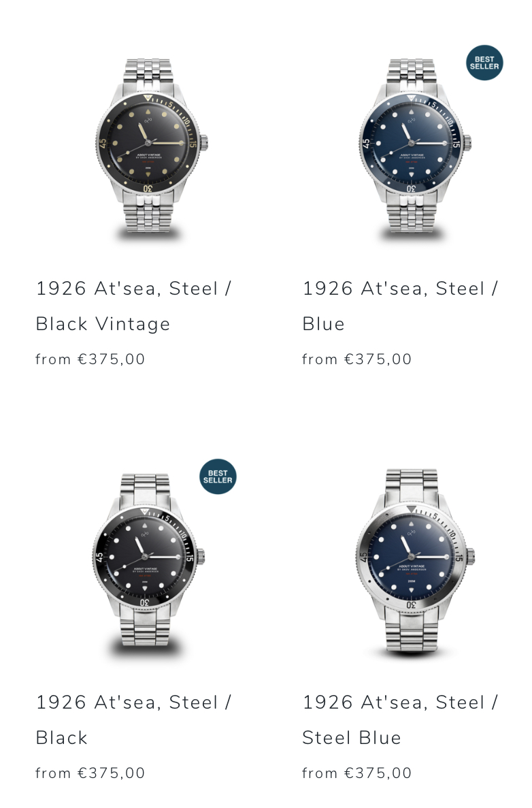
Task: Click the crown of the Black Vintage watch
Action: [x=204, y=143]
